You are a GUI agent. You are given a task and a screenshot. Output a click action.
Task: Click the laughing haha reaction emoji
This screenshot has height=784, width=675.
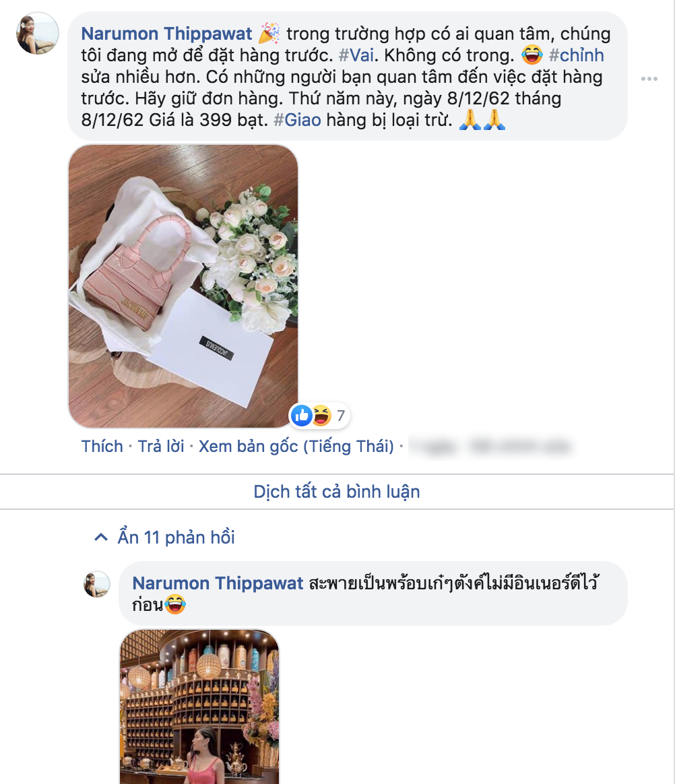(x=321, y=416)
